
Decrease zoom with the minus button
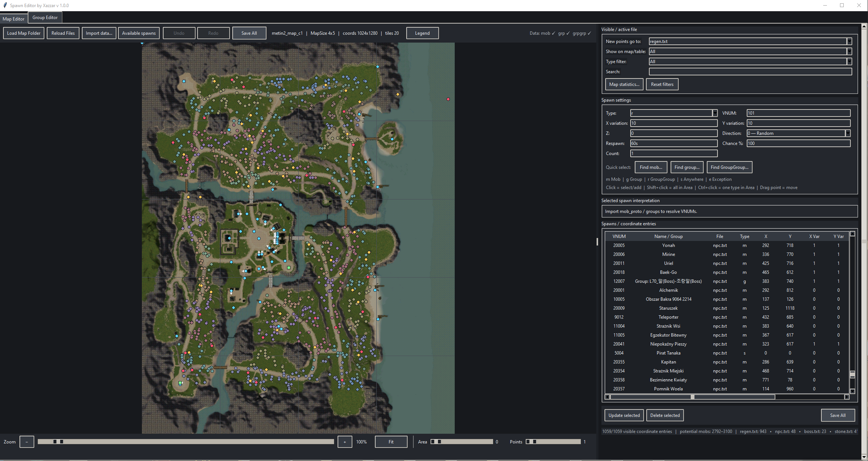27,442
